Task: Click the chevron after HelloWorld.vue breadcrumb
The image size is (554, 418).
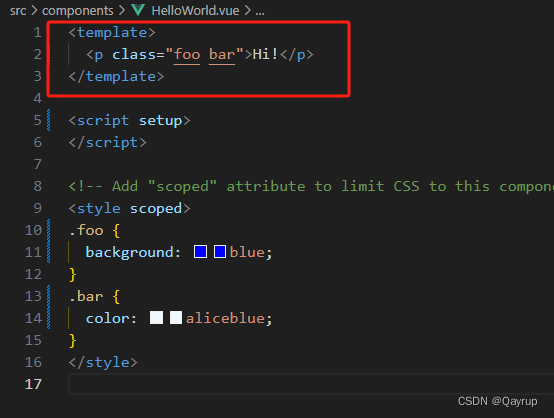Action: click(248, 11)
